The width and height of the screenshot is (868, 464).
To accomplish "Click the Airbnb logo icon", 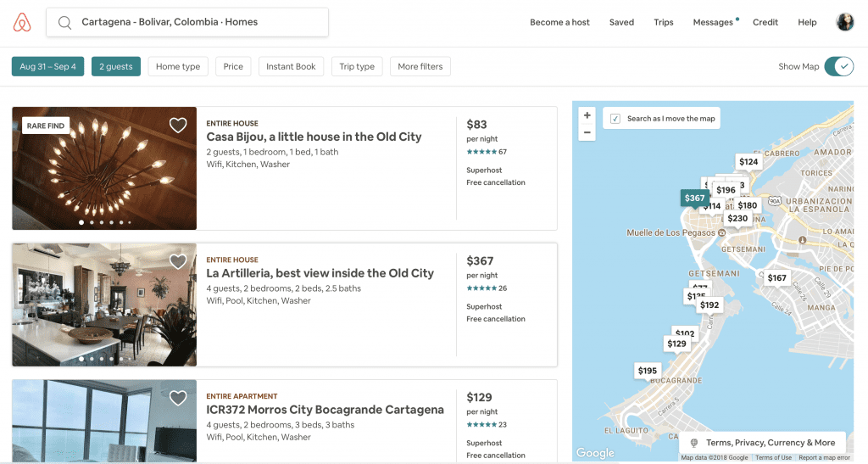I will tap(22, 23).
